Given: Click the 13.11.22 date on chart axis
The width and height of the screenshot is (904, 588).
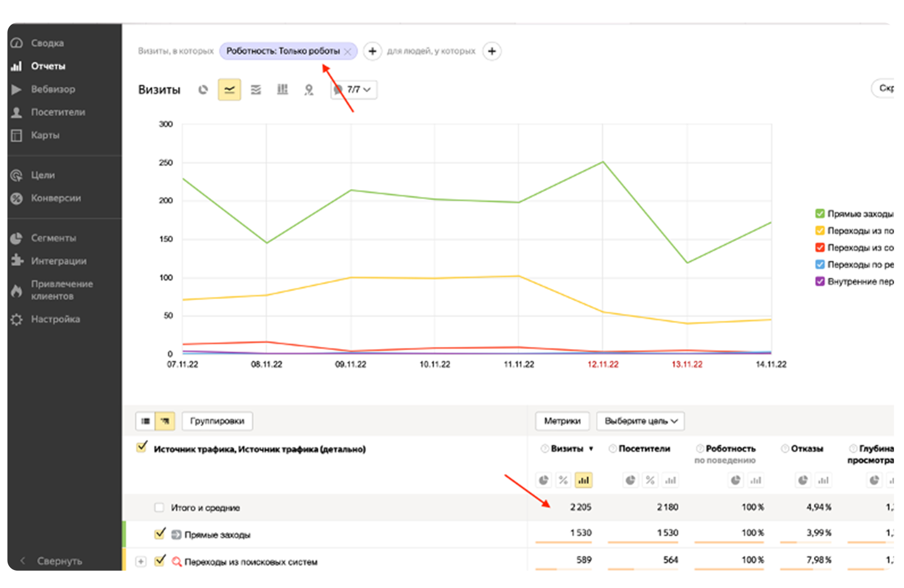Looking at the screenshot, I should pos(687,365).
